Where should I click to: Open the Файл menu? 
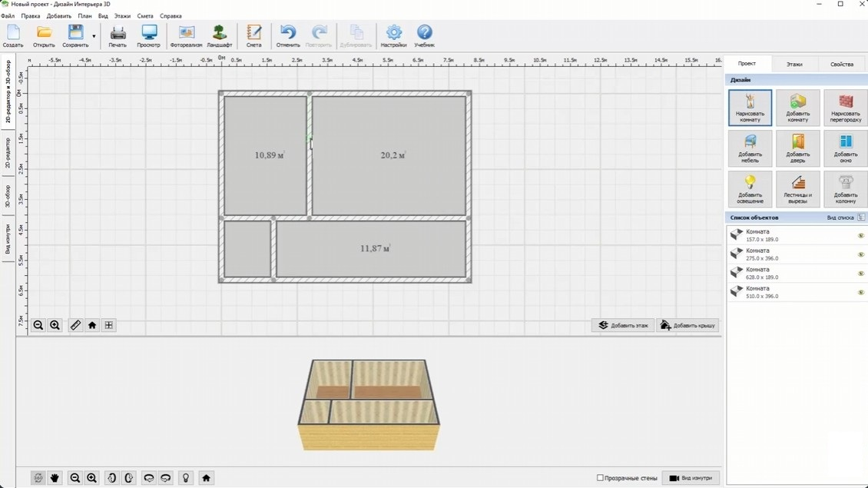pyautogui.click(x=8, y=16)
